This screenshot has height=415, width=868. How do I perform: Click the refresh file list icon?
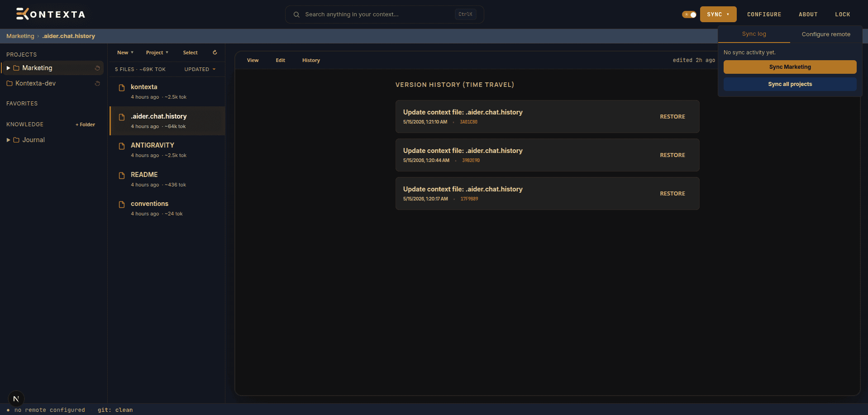pos(215,52)
